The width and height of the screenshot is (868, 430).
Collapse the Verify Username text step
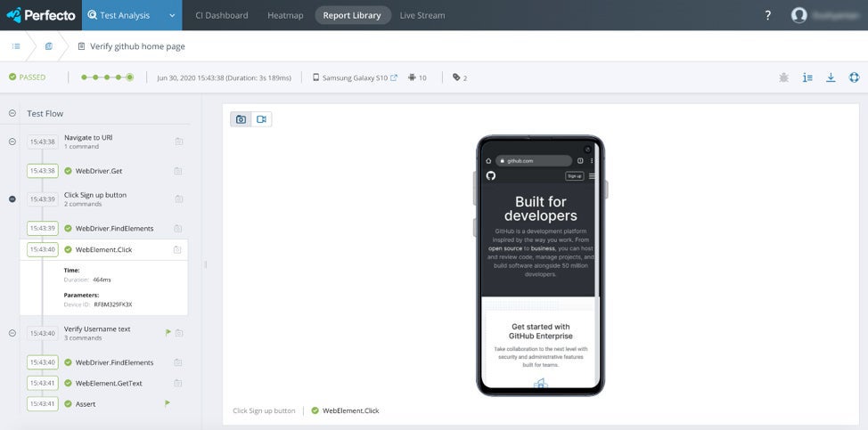point(12,333)
